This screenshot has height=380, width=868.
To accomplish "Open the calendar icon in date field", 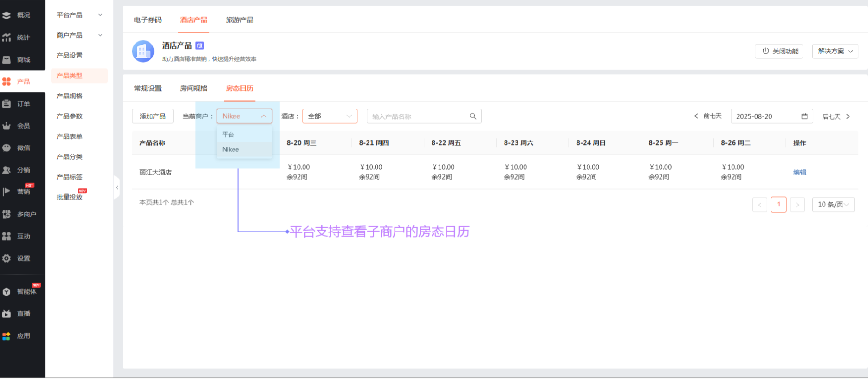I will click(x=804, y=116).
